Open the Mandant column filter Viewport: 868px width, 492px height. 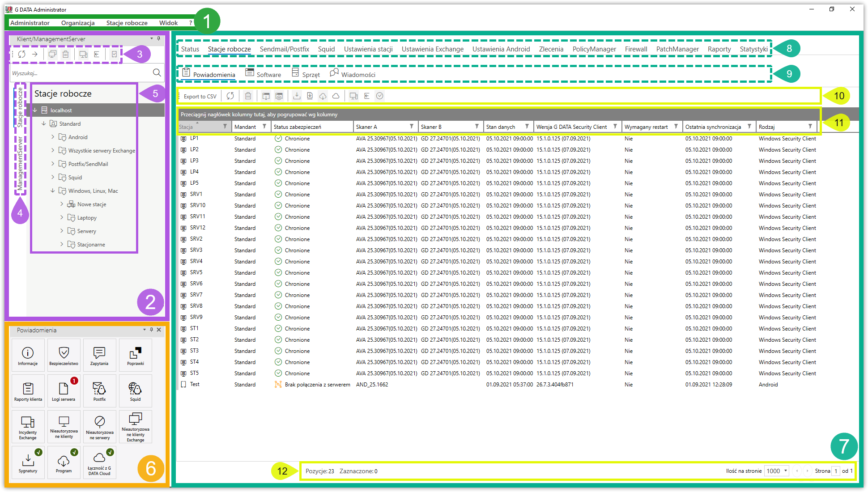pos(264,127)
